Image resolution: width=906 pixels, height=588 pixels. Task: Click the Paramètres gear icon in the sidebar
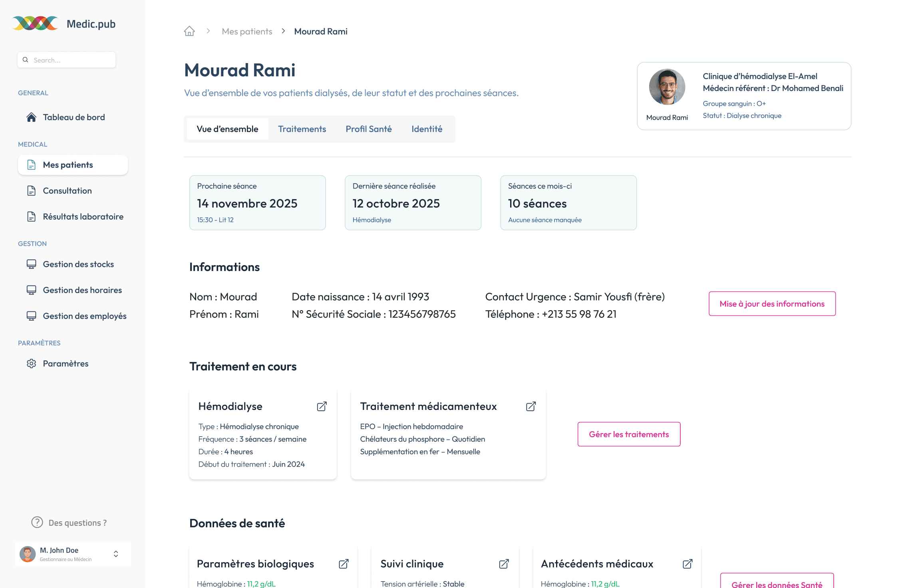point(32,363)
